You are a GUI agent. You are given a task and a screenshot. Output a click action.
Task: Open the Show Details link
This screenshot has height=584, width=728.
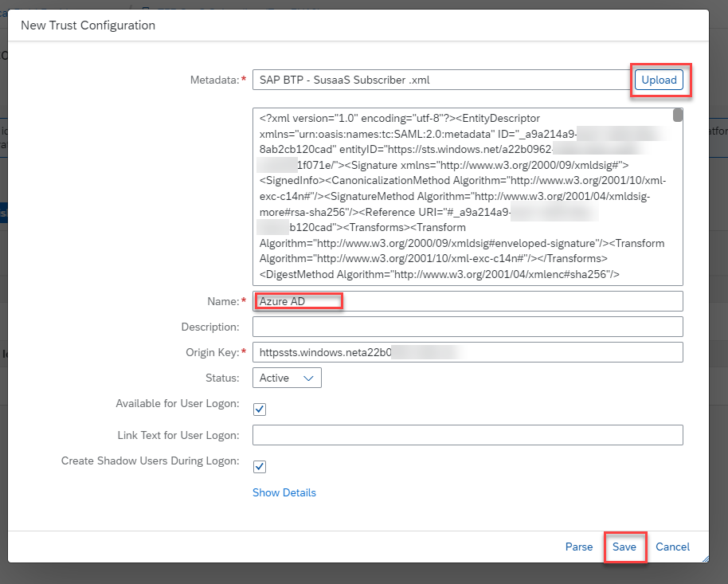284,492
